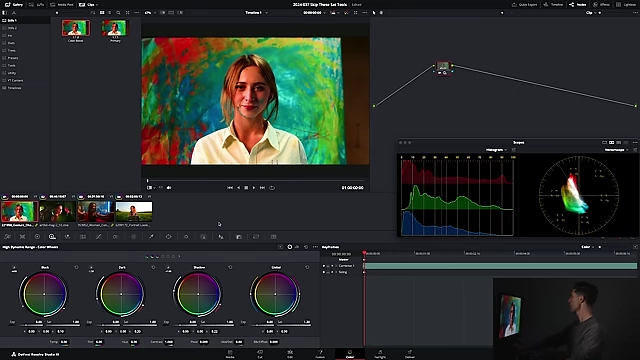Select the Primary still thumbnail
Viewport: 640px width, 360px height.
115,28
